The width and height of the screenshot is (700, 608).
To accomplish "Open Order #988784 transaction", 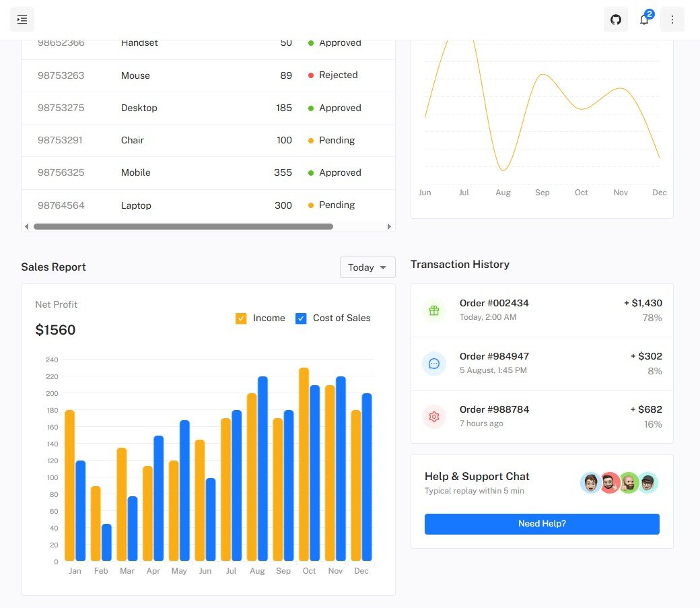I will [494, 409].
